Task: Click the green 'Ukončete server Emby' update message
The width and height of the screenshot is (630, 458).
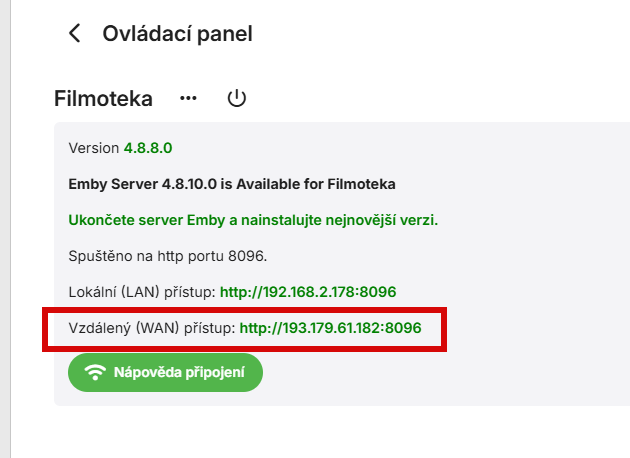Action: (x=253, y=220)
